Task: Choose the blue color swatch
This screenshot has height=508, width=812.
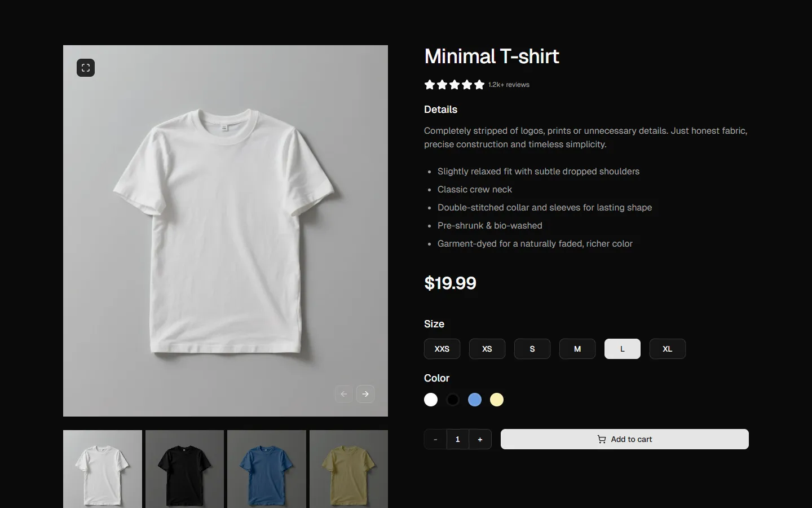Action: coord(474,400)
